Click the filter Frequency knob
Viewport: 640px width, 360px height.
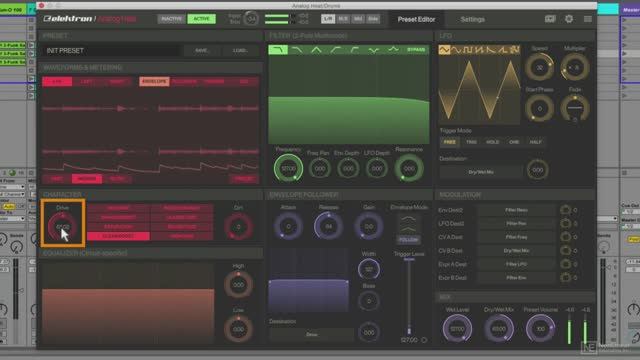click(x=288, y=168)
